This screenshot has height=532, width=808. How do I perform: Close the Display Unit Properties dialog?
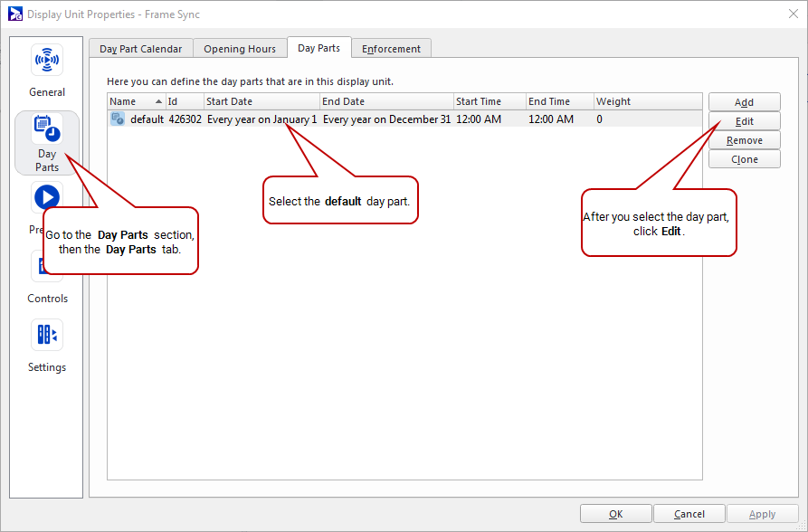pos(793,14)
